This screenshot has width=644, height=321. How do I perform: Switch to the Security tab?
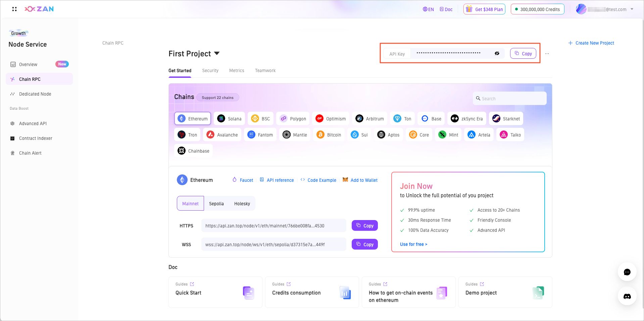click(210, 70)
